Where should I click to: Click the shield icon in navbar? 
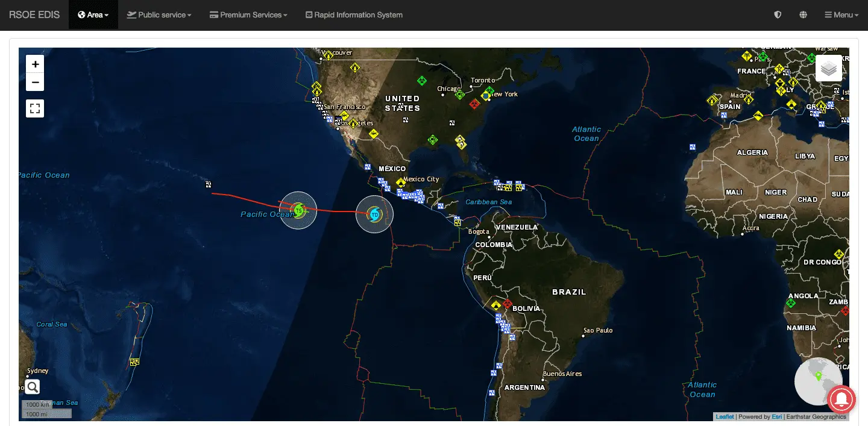(x=778, y=15)
